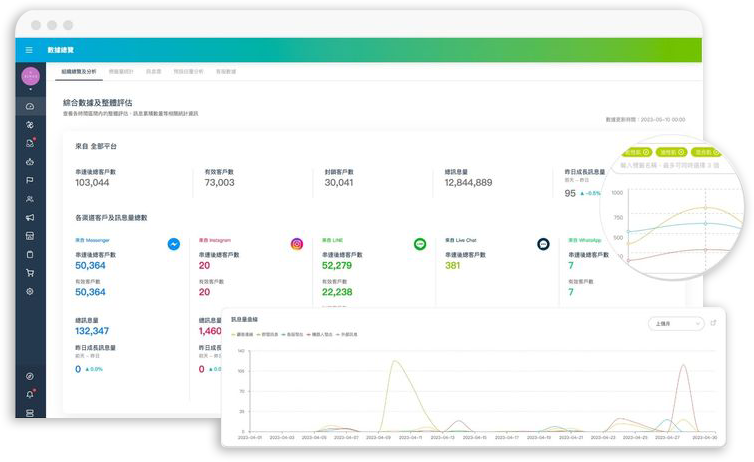The width and height of the screenshot is (754, 462).
Task: Click the 來自 LINE channel label
Action: [x=332, y=240]
